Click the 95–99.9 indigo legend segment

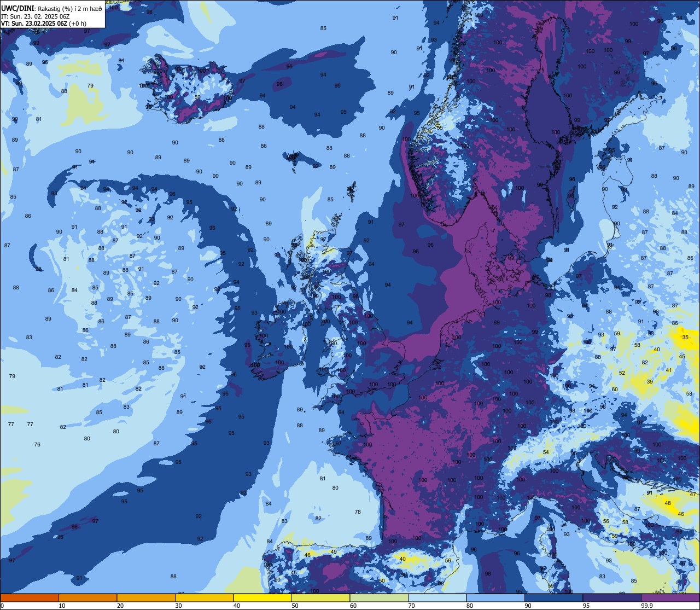612,597
